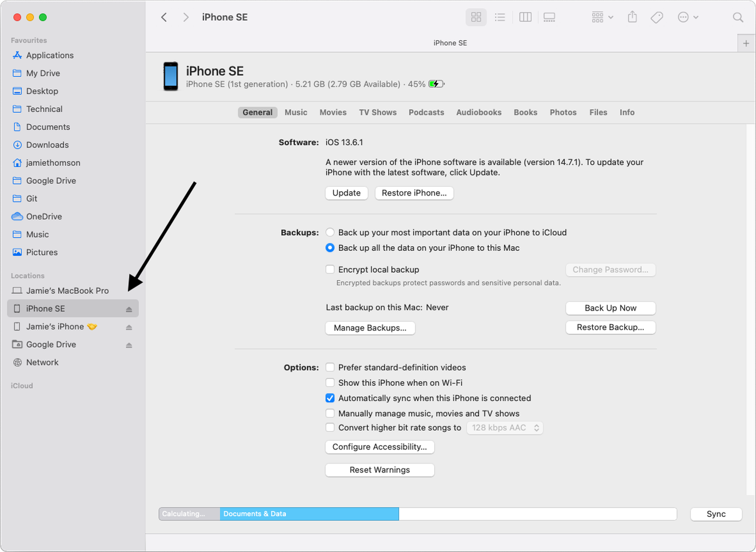This screenshot has width=756, height=552.
Task: Open the 128 kbps AAC dropdown
Action: 504,428
